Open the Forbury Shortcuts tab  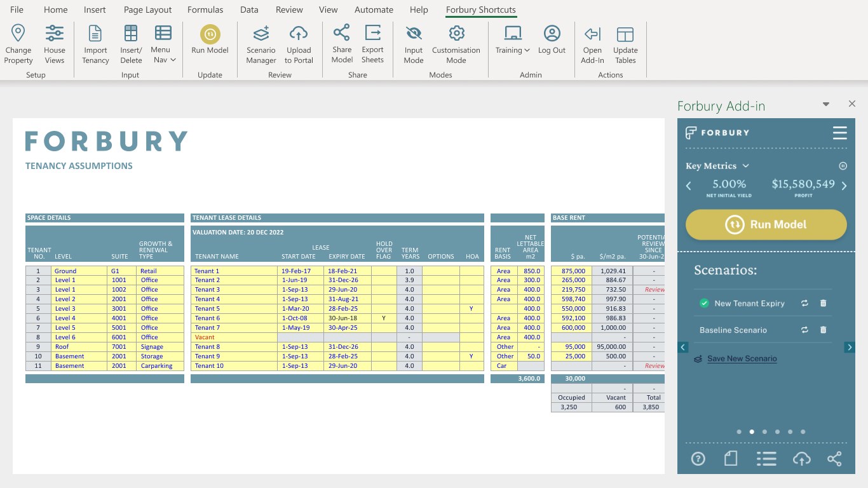[x=481, y=10]
